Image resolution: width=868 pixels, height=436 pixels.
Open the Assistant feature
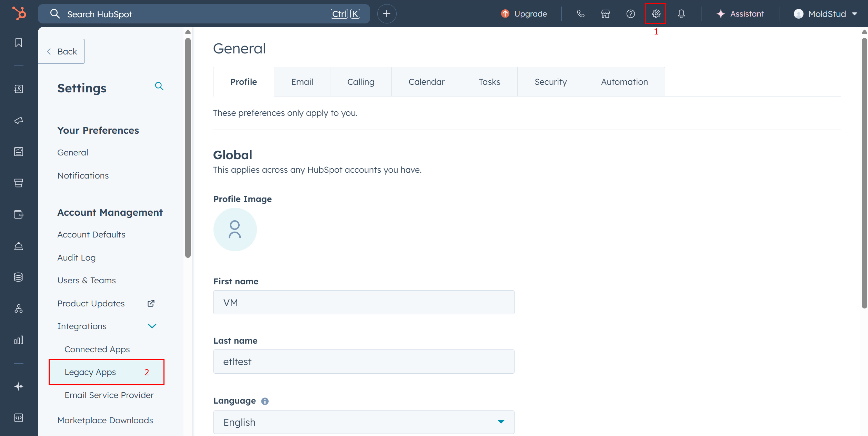coord(739,14)
